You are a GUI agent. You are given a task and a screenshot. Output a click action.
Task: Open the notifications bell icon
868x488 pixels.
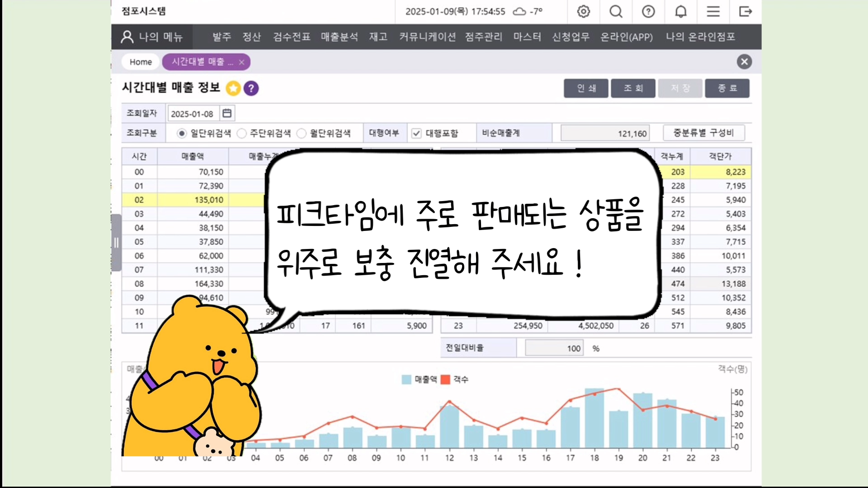[681, 11]
